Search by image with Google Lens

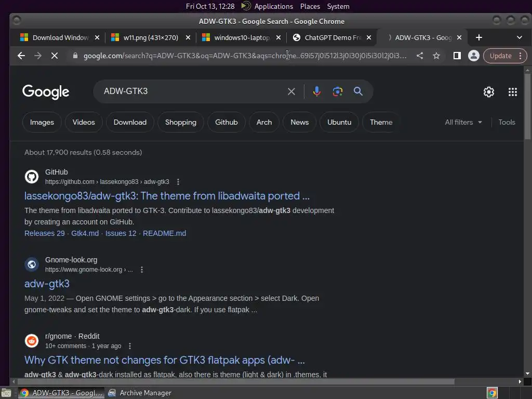coord(337,91)
